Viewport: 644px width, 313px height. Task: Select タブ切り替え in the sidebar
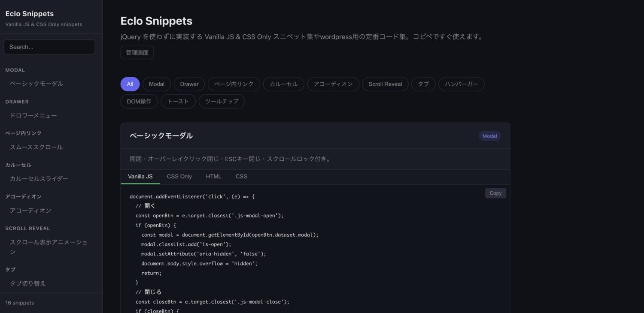[x=28, y=283]
